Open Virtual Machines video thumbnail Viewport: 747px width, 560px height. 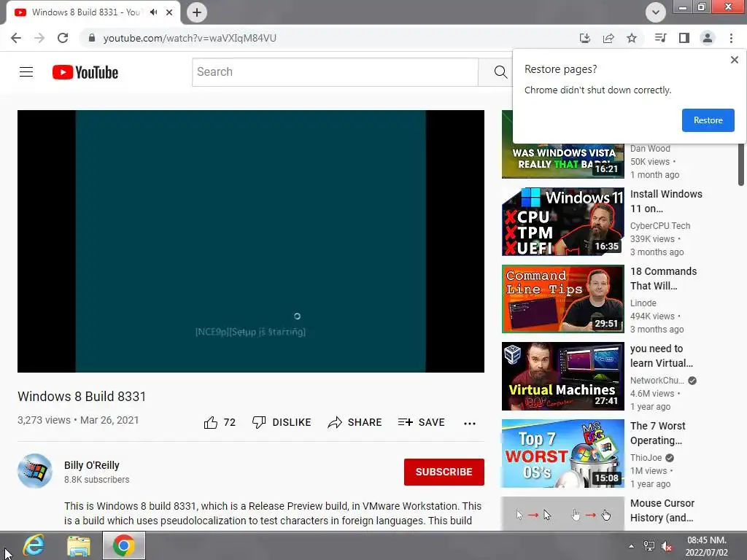pyautogui.click(x=562, y=376)
